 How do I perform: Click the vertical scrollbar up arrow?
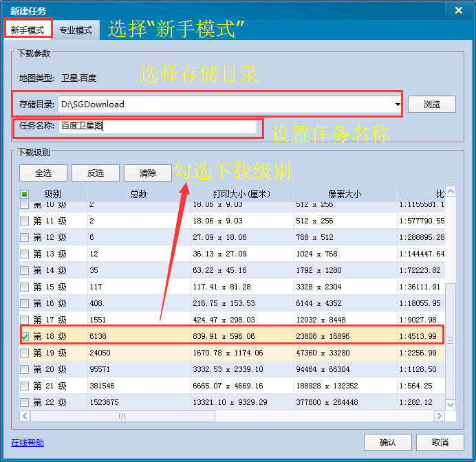[451, 192]
